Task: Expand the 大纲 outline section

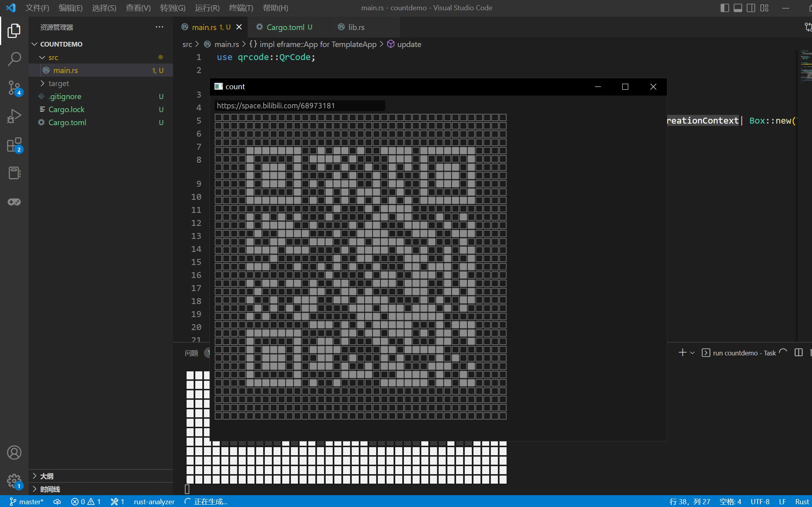Action: [x=101, y=476]
